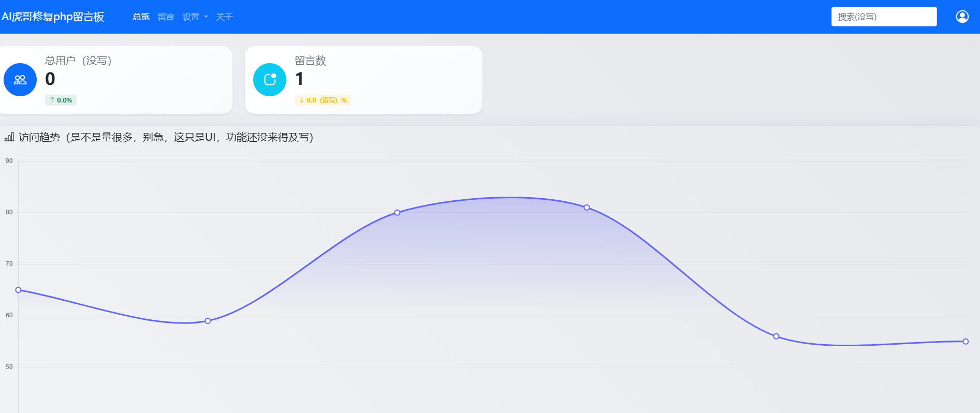
Task: Click the green up-arrow 0.0% badge
Action: (x=61, y=100)
